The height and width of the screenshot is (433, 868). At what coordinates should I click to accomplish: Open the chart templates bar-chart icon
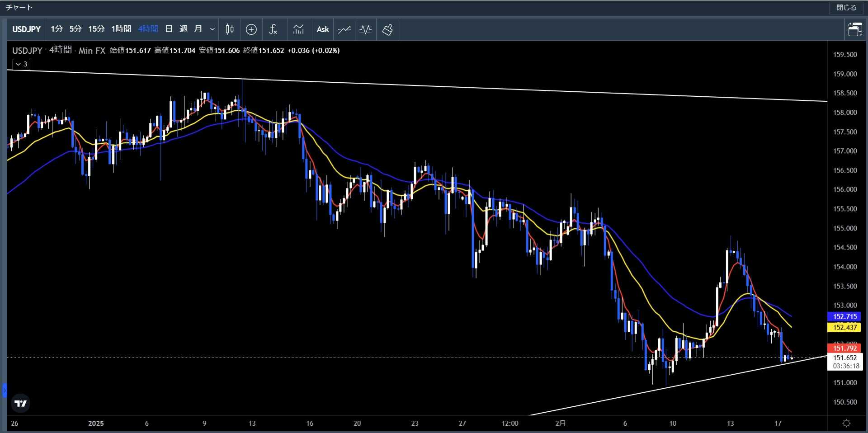click(298, 29)
